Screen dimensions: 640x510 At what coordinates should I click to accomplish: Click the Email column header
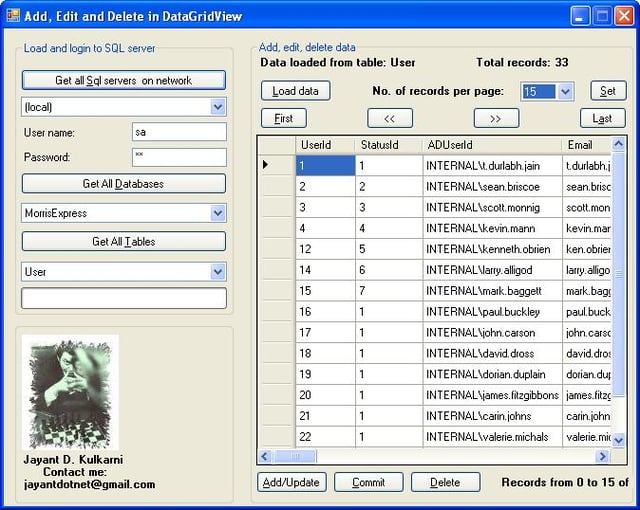click(x=587, y=145)
